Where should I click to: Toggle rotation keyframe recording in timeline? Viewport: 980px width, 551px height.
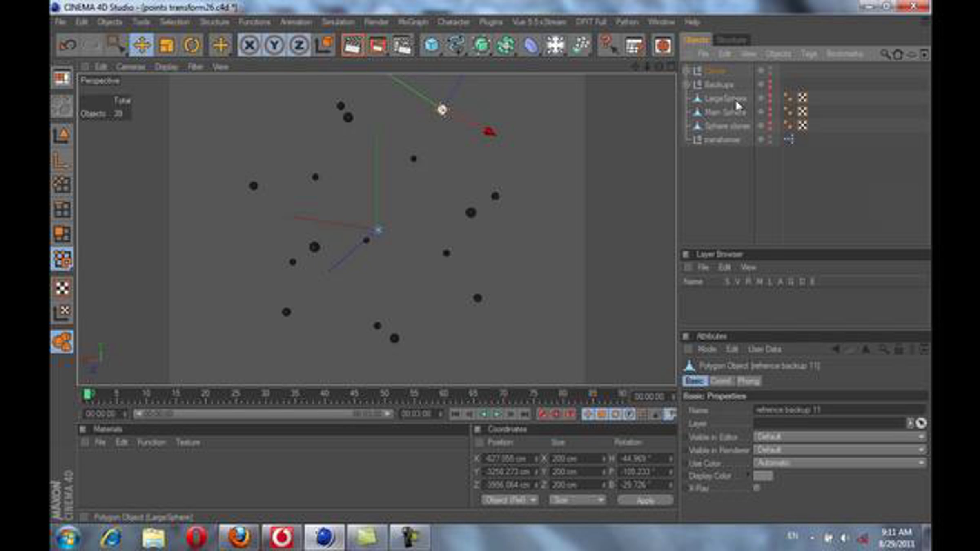point(615,414)
